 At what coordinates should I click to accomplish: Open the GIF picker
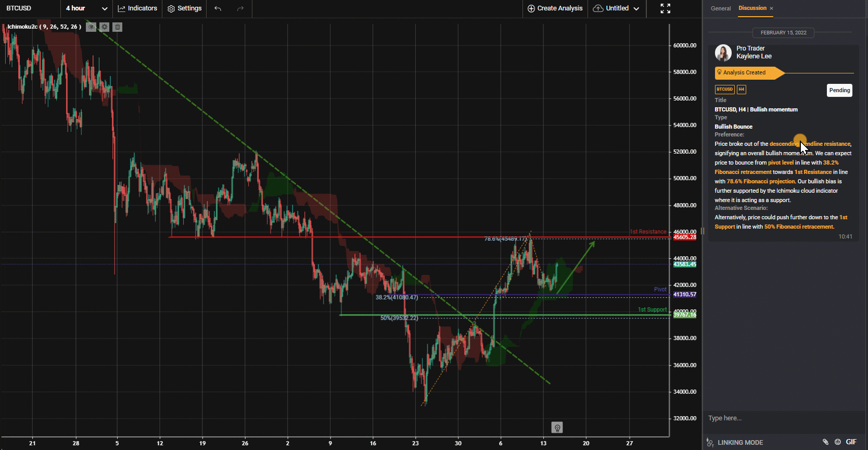(x=851, y=442)
